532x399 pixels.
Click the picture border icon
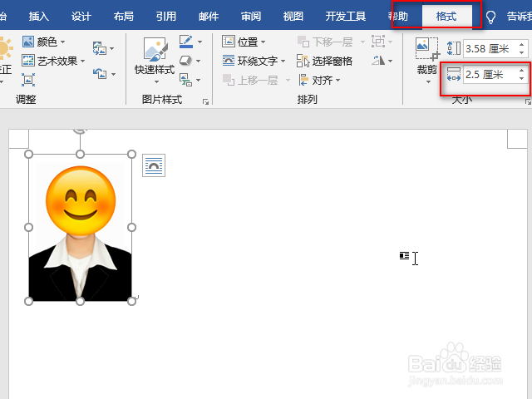coord(186,42)
